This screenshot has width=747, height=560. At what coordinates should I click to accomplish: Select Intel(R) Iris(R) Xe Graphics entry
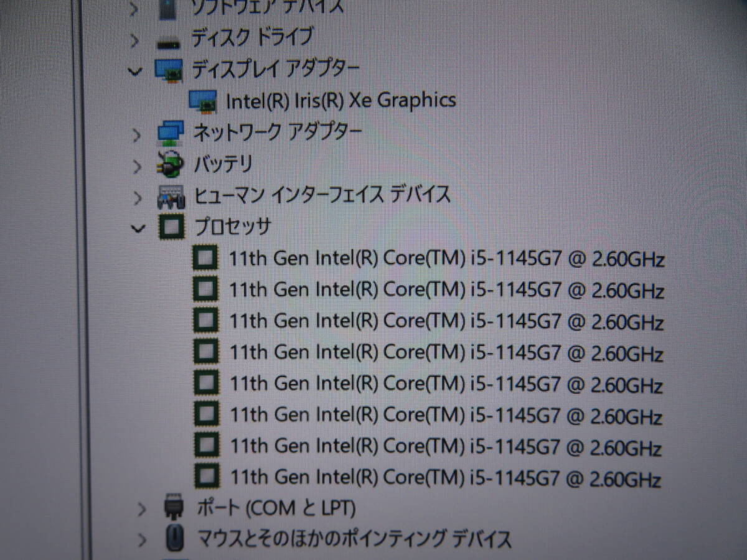click(341, 100)
